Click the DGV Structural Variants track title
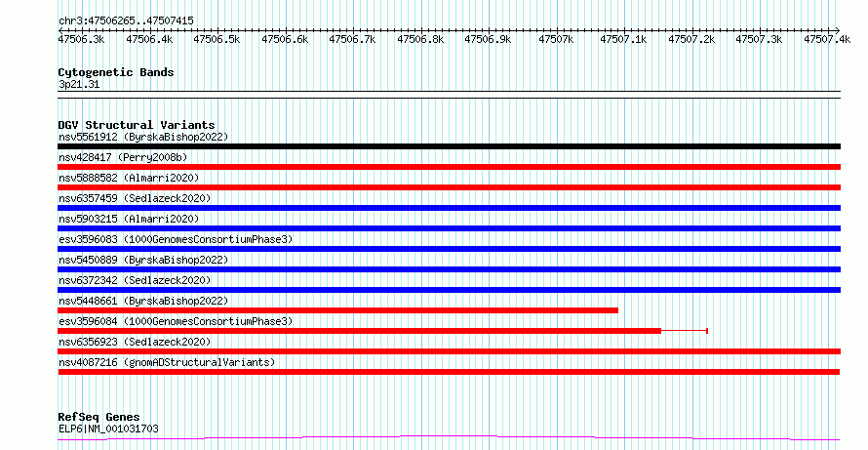 (137, 125)
